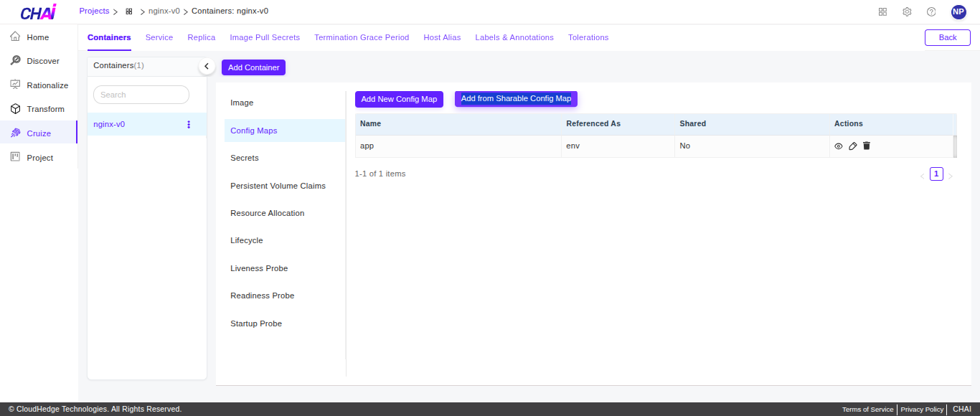Screen dimensions: 980x416
Task: Open the Privacy Policy link
Action: [x=921, y=409]
